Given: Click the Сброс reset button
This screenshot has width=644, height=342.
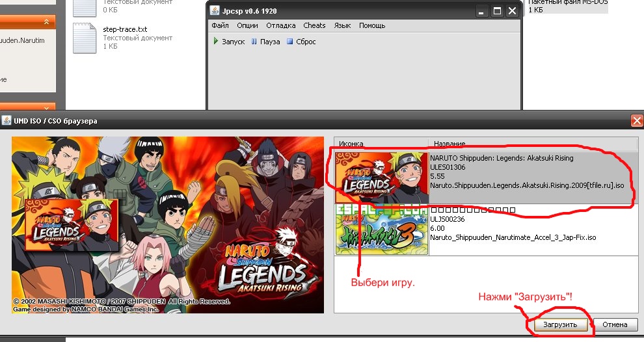Looking at the screenshot, I should 301,42.
